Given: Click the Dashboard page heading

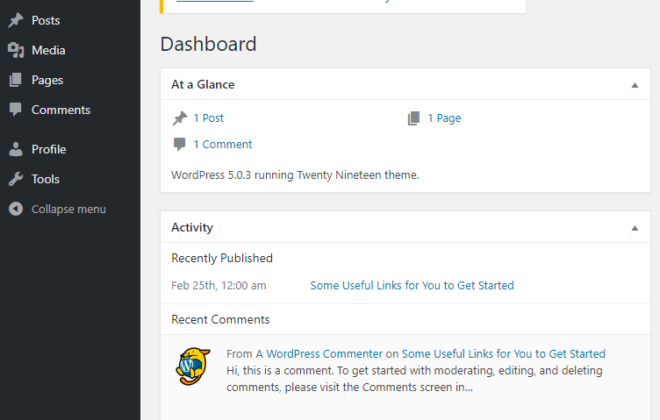Looking at the screenshot, I should 208,44.
